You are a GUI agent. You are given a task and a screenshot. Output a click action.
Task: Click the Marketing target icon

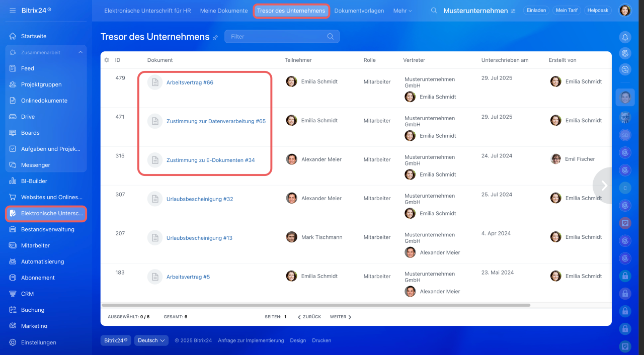pyautogui.click(x=13, y=326)
